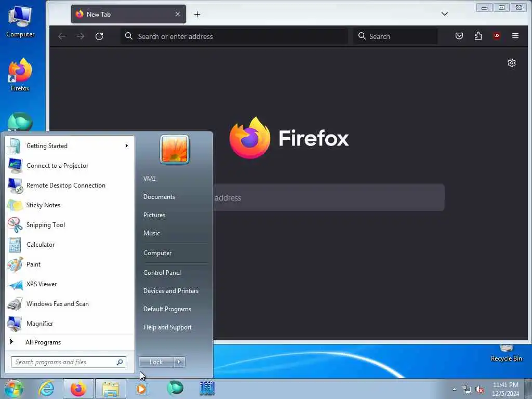Click the green globe taskbar icon
The width and height of the screenshot is (532, 399).
click(x=175, y=389)
